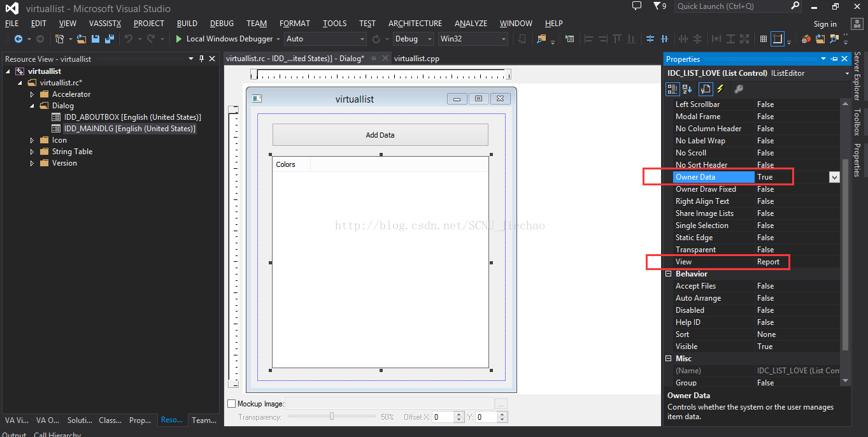Pin the Resource View panel
Viewport: 868px width, 437px height.
pos(202,59)
